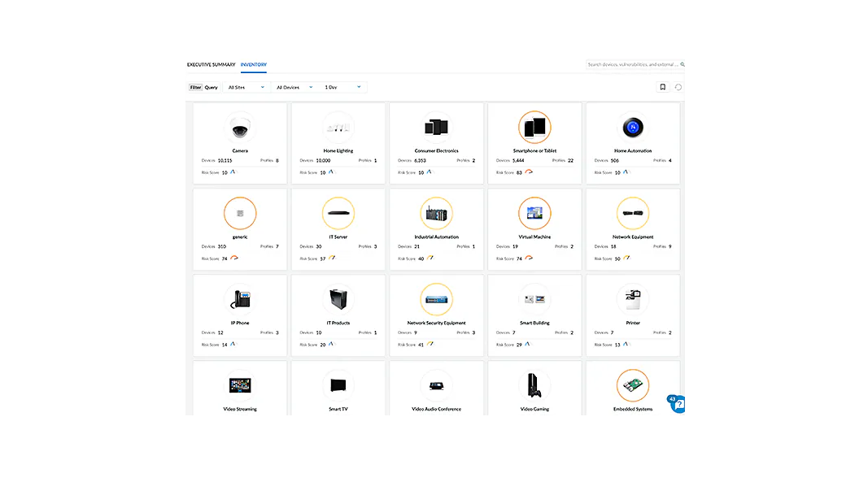Click the Printer Risk Score 13
The height and width of the screenshot is (482, 868).
[x=617, y=345]
